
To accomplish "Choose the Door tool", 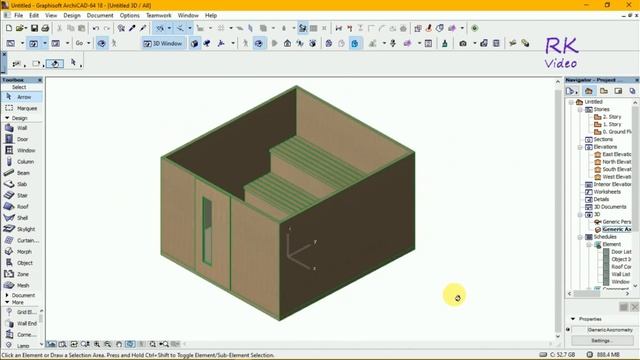I will 22,139.
